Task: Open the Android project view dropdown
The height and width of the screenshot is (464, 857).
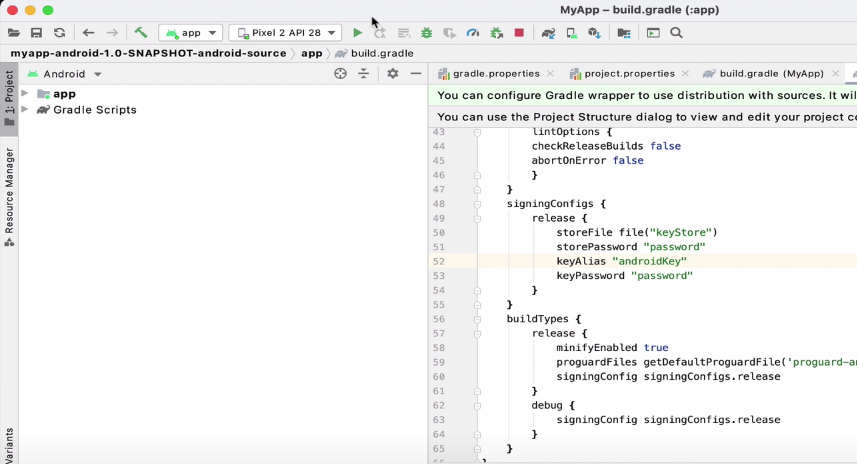Action: (64, 74)
